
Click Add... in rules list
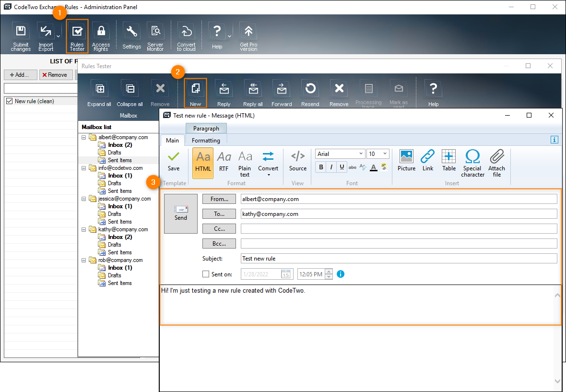tap(21, 75)
